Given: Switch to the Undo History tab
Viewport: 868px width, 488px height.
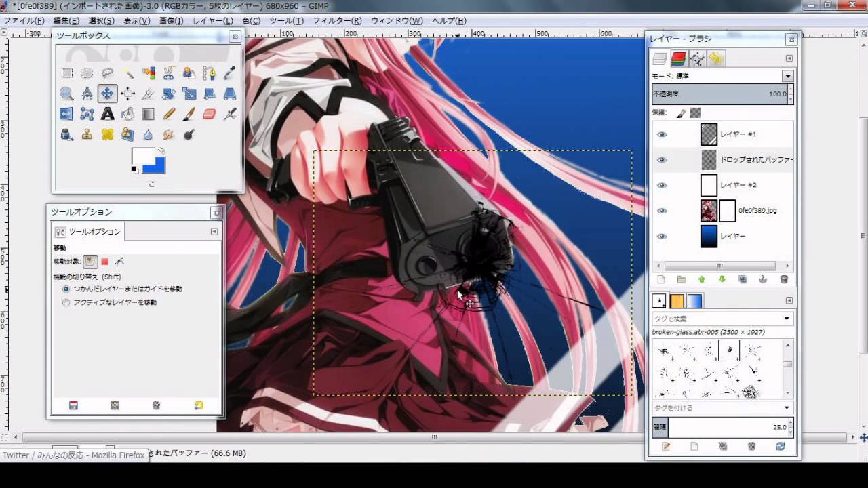Looking at the screenshot, I should coord(715,59).
